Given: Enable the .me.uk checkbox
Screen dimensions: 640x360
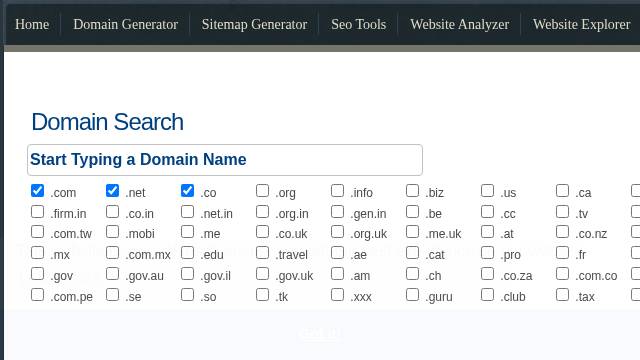Looking at the screenshot, I should pos(413,232).
